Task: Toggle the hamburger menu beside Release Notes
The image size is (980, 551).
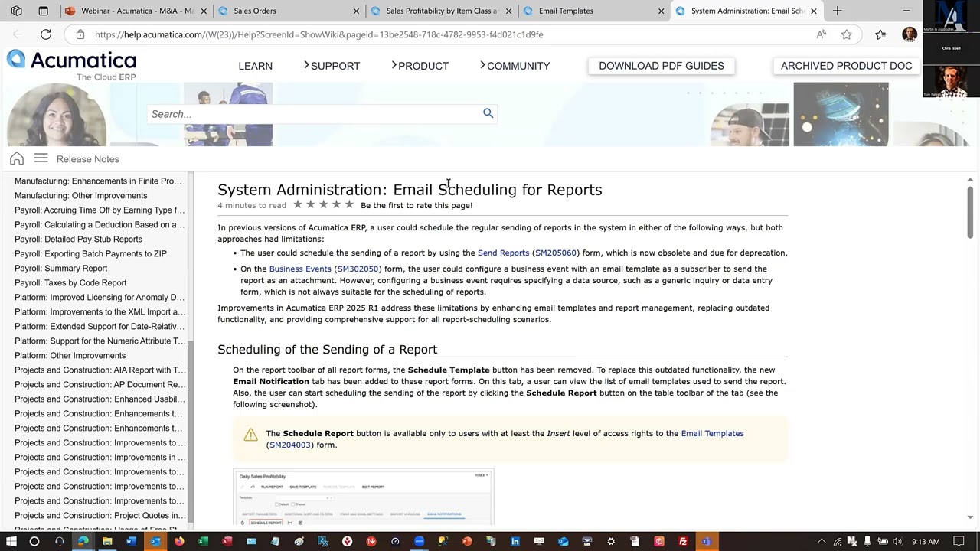Action: point(41,158)
